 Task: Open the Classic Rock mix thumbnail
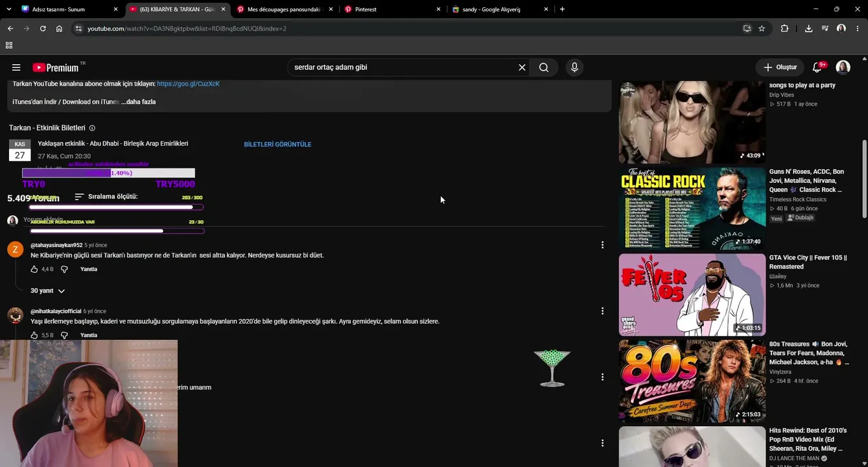[692, 208]
